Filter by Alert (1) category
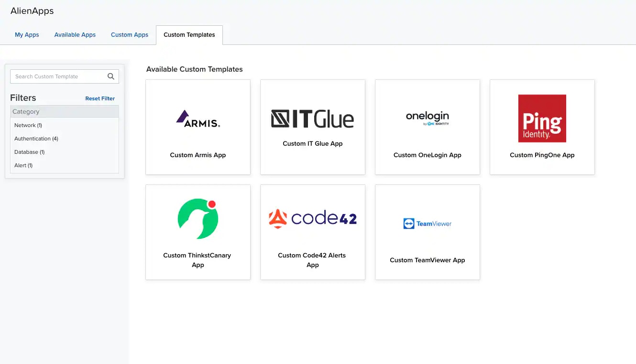This screenshot has width=636, height=364. pos(23,165)
